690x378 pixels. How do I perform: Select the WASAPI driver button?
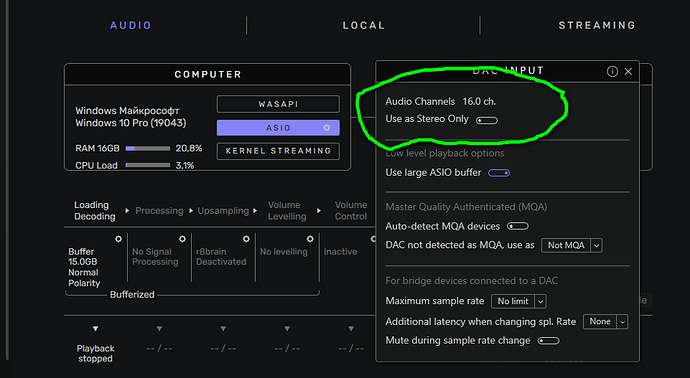pos(278,104)
